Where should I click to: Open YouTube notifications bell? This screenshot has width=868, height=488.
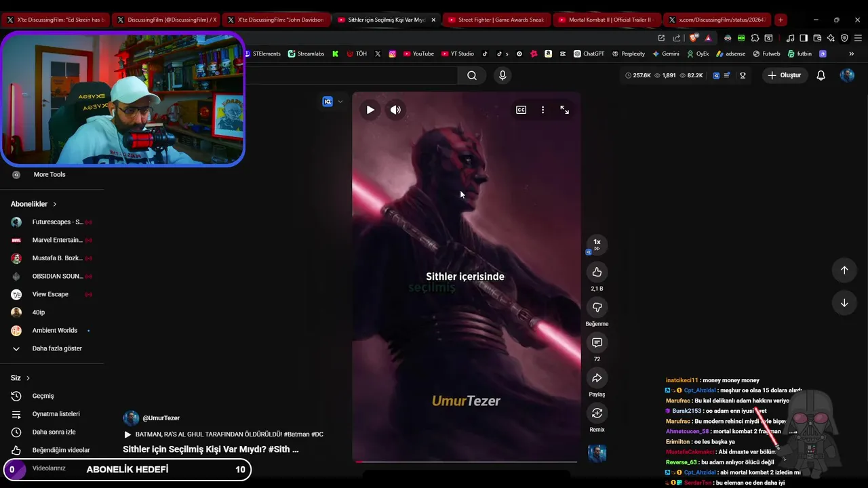coord(821,75)
